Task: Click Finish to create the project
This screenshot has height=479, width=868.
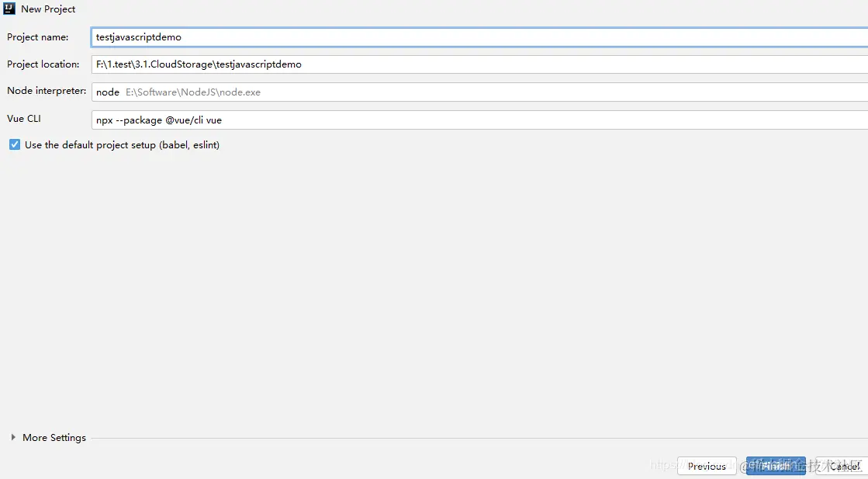Action: click(776, 467)
